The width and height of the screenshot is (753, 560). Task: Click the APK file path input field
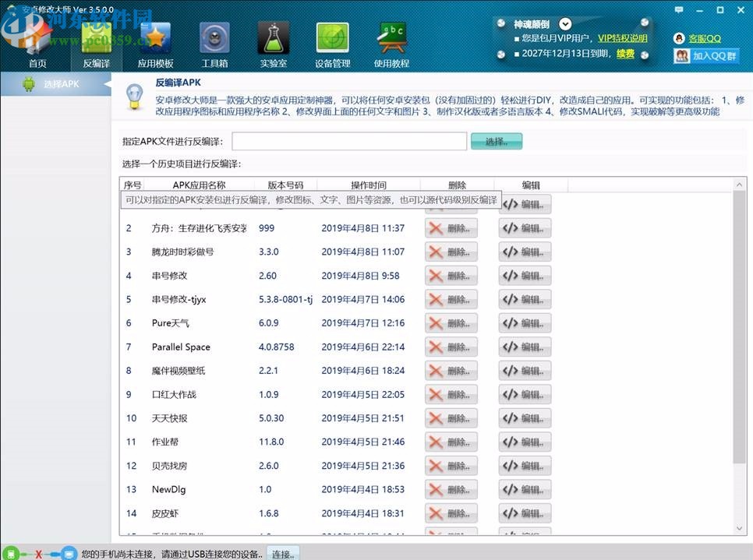tap(348, 141)
